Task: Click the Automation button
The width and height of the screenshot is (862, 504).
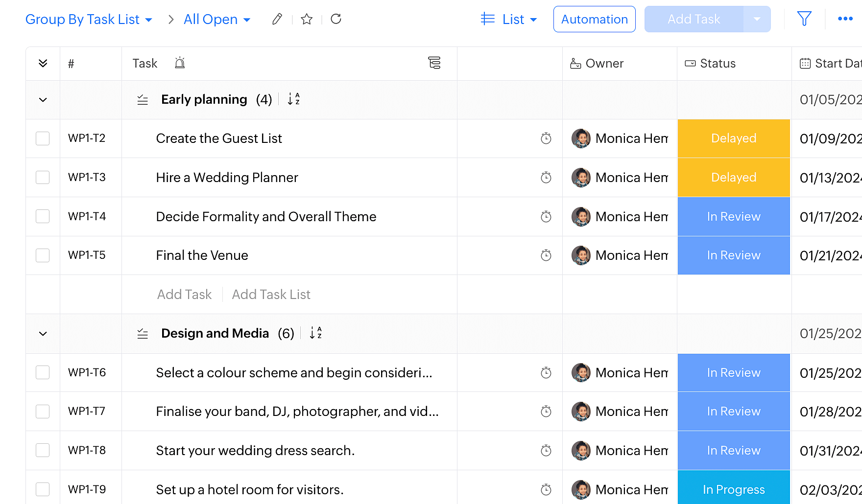Action: [x=594, y=20]
